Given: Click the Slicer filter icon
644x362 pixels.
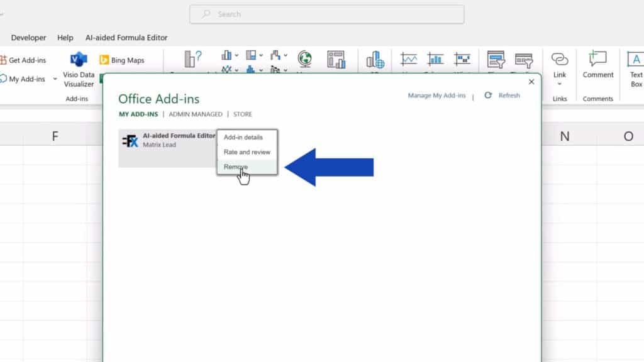Looking at the screenshot, I should point(496,60).
